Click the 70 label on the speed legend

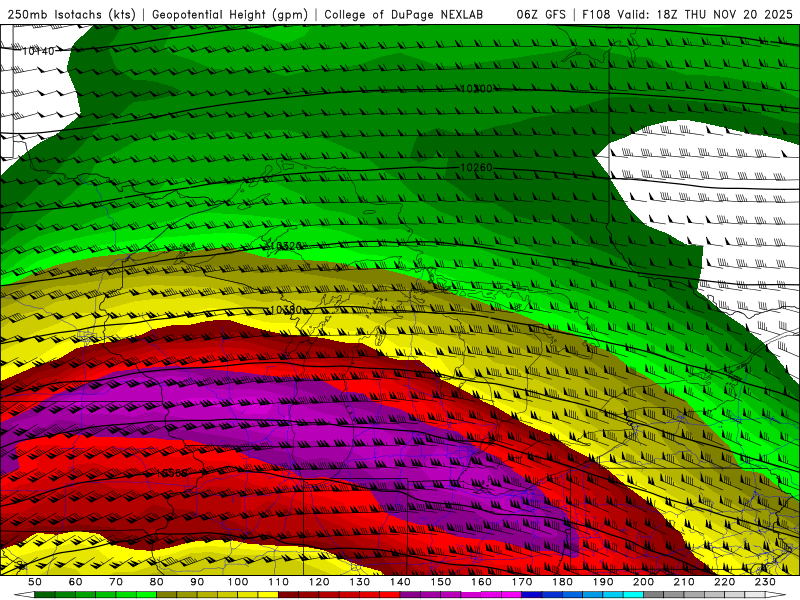pos(116,582)
